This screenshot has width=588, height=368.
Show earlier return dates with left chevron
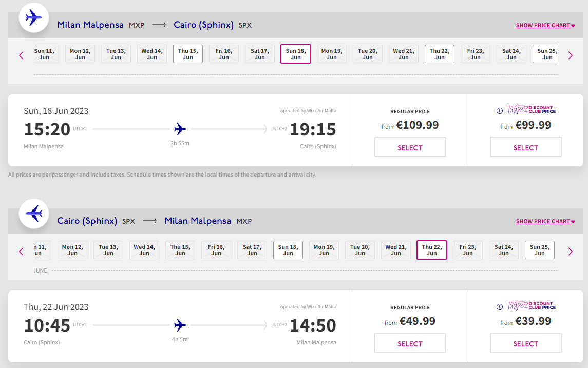pos(21,251)
